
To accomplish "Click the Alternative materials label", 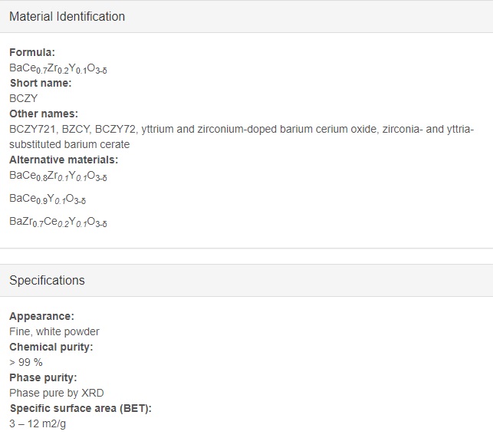I will pos(64,160).
